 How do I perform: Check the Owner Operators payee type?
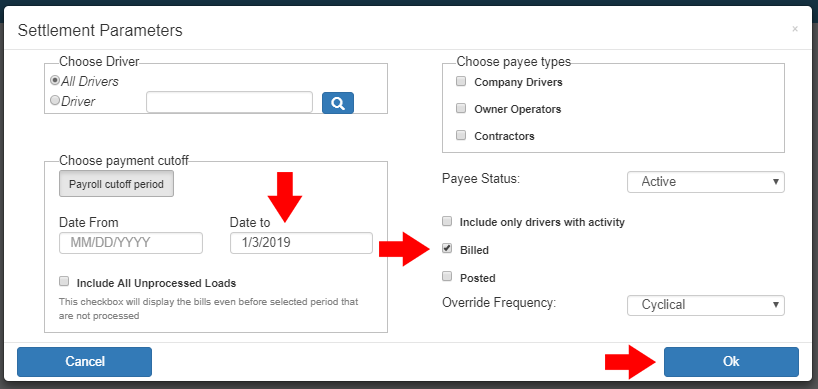pyautogui.click(x=461, y=108)
